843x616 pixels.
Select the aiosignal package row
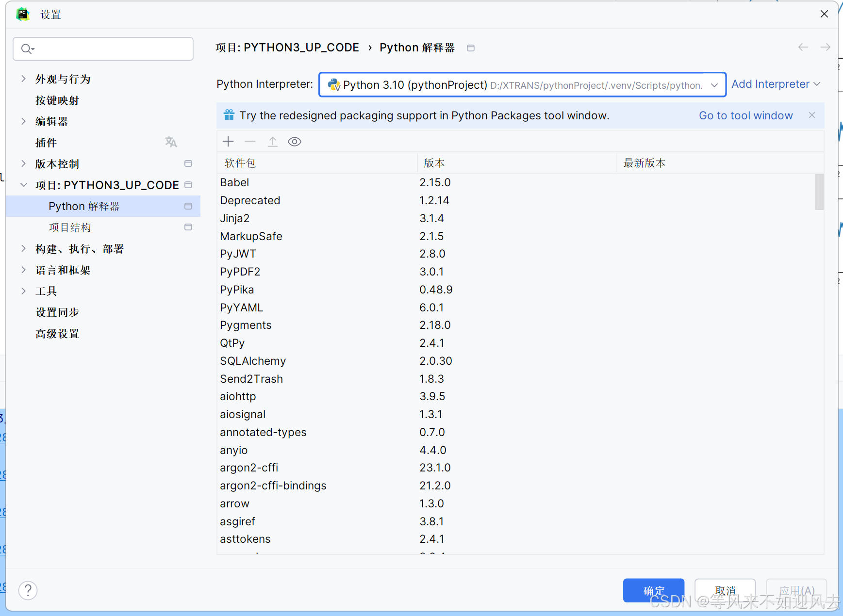516,414
